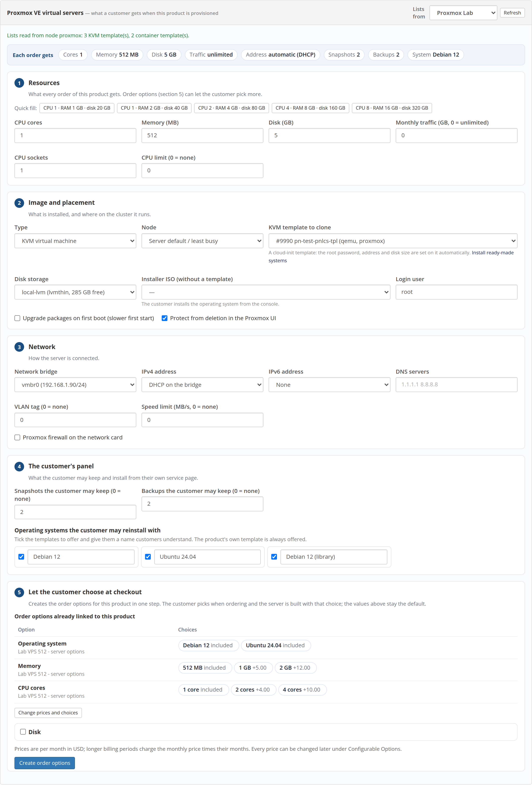Open the KVM template to clone dropdown

(x=393, y=241)
